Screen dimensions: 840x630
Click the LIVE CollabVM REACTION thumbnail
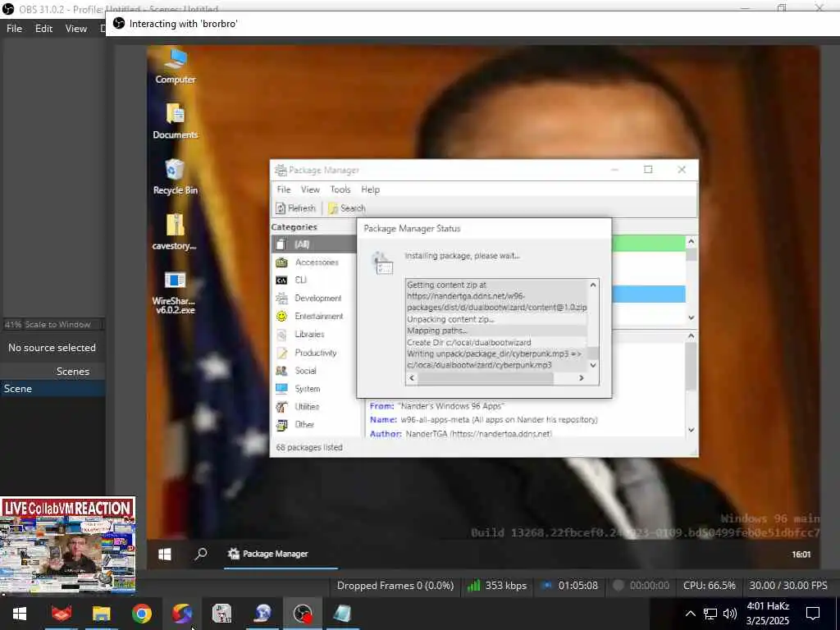pos(67,546)
